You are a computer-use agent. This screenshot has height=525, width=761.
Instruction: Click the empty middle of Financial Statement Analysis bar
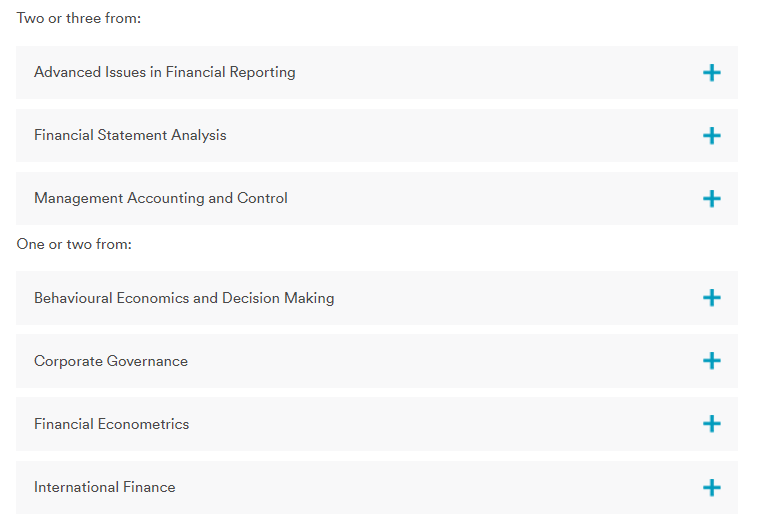(460, 135)
